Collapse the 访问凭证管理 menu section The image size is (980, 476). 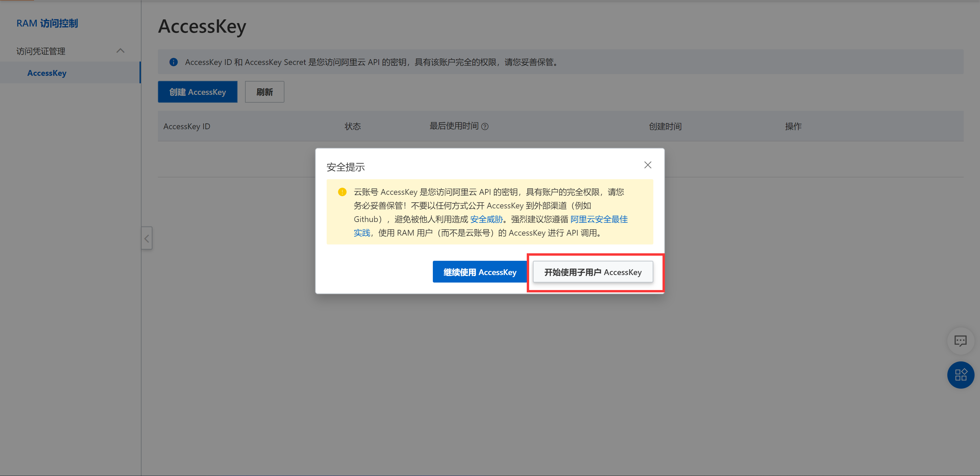pyautogui.click(x=120, y=51)
